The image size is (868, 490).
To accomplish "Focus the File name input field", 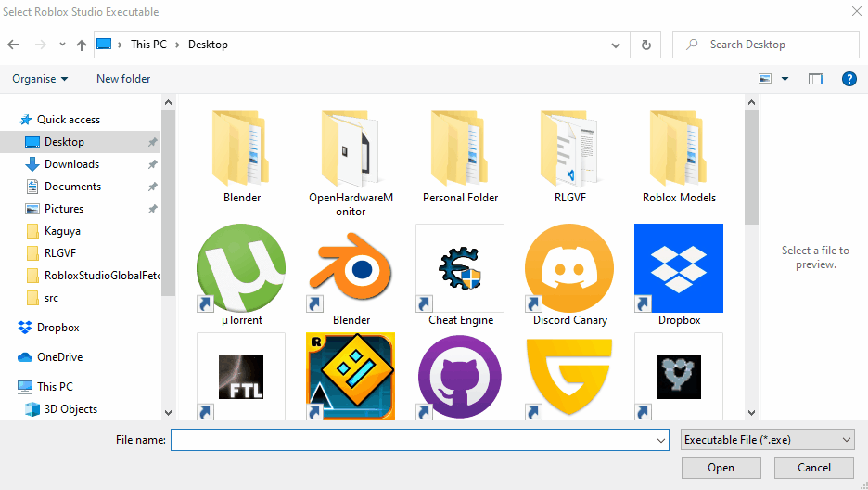I will (x=413, y=440).
